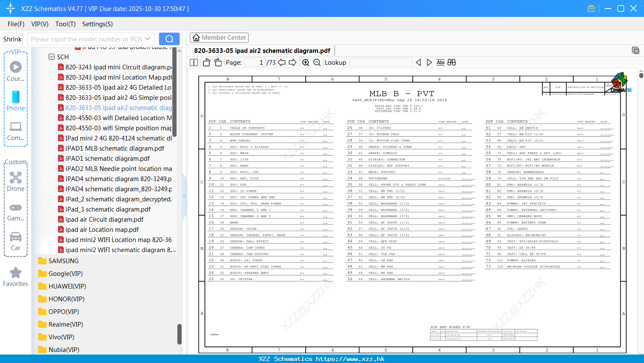Open the Nubia(VIP) folder
The height and width of the screenshot is (363, 644).
[59, 350]
